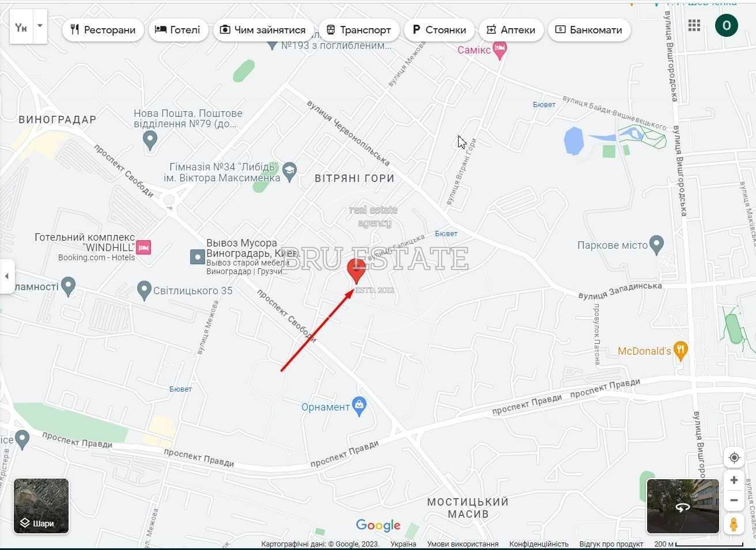Click the red location pin marker
756x550 pixels.
click(x=357, y=271)
